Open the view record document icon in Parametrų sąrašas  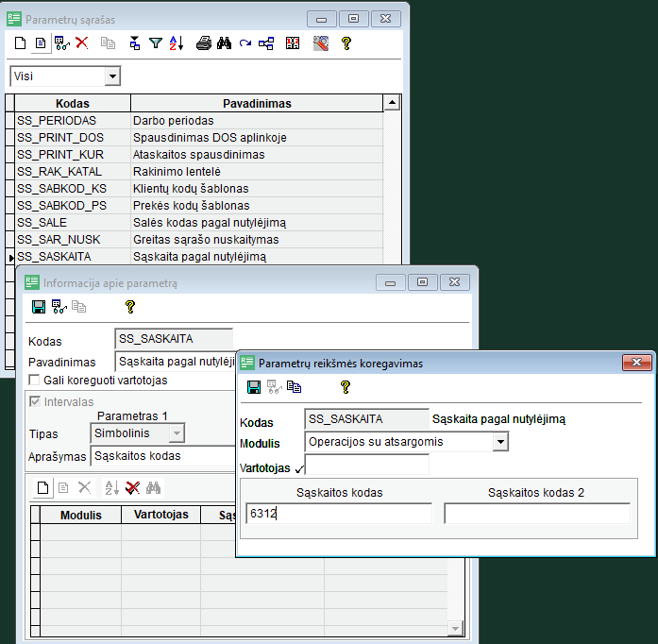tap(41, 42)
